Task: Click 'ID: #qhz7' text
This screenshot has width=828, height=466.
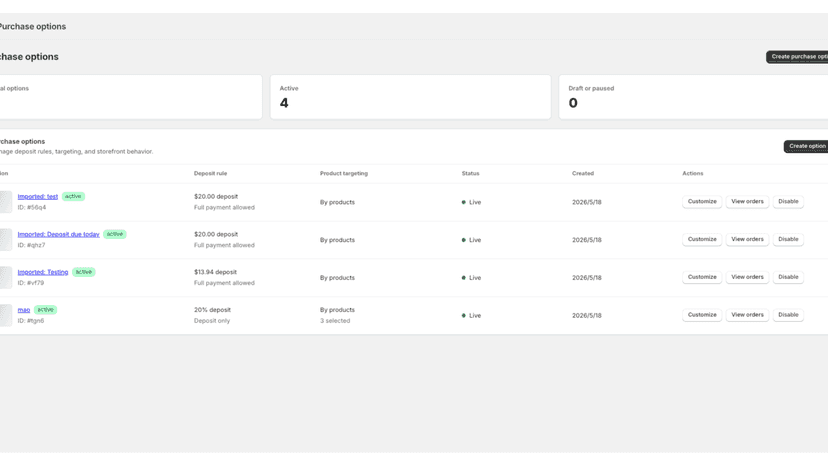Action: (31, 245)
